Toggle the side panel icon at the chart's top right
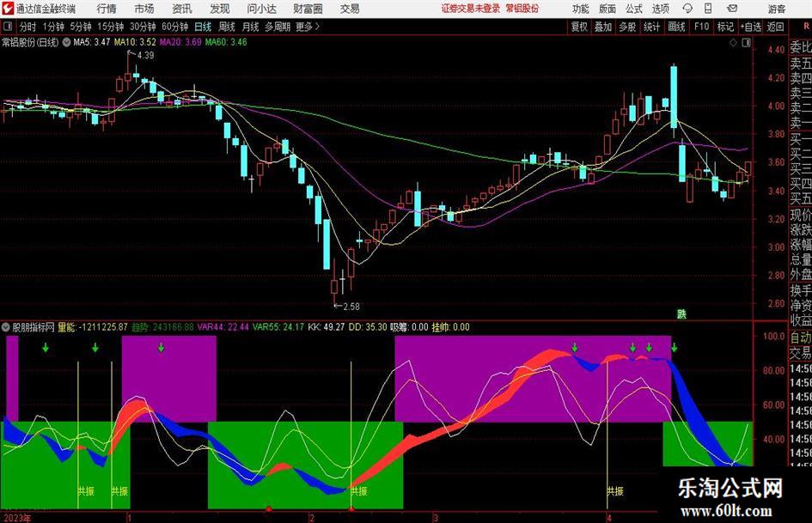 [x=746, y=42]
